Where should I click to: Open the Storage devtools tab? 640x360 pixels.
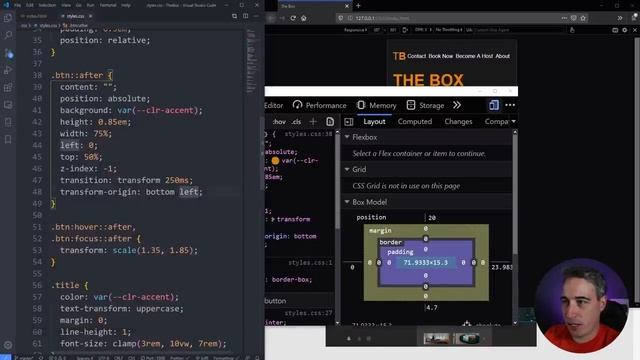pos(425,105)
